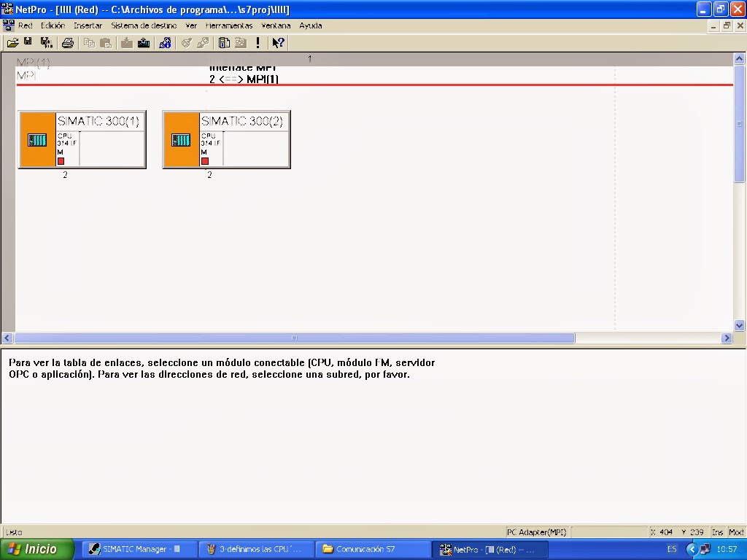Screen dimensions: 747x560
Task: Click the Save floppy disk icon
Action: pyautogui.click(x=28, y=42)
